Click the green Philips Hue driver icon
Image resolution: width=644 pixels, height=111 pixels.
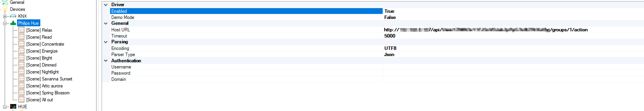click(x=13, y=23)
